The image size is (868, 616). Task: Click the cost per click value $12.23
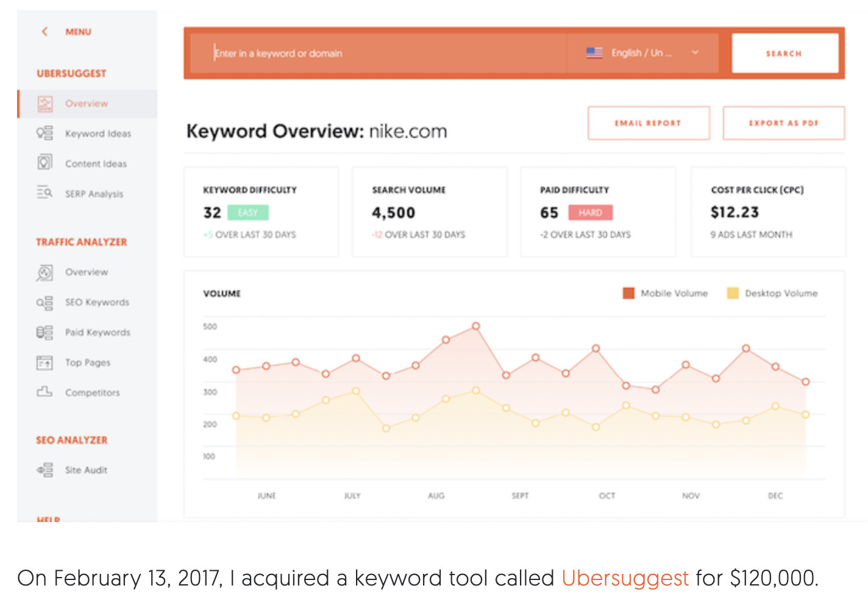pyautogui.click(x=735, y=212)
